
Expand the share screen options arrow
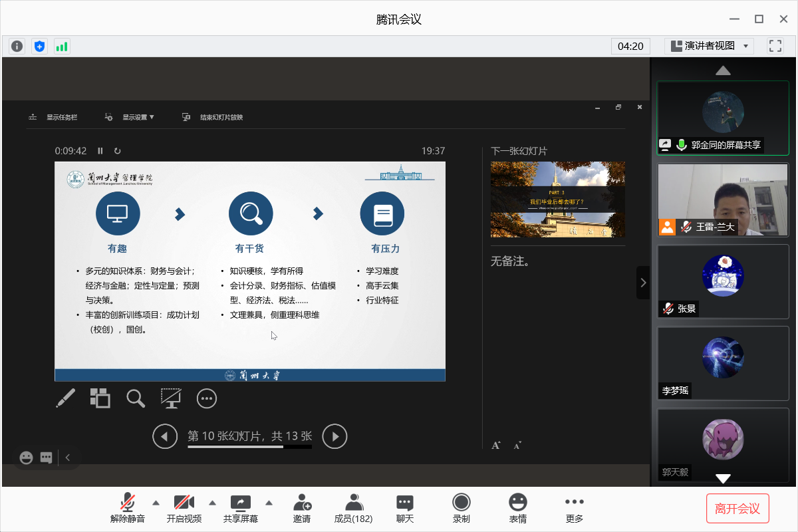tap(269, 502)
